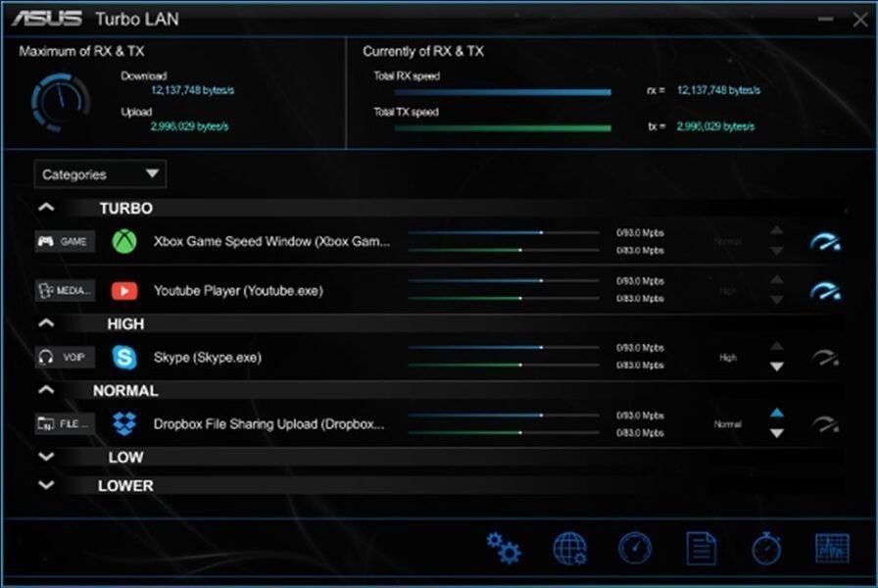The width and height of the screenshot is (878, 588).
Task: Open the speed gauge icon in bottom toolbar
Action: tap(635, 548)
